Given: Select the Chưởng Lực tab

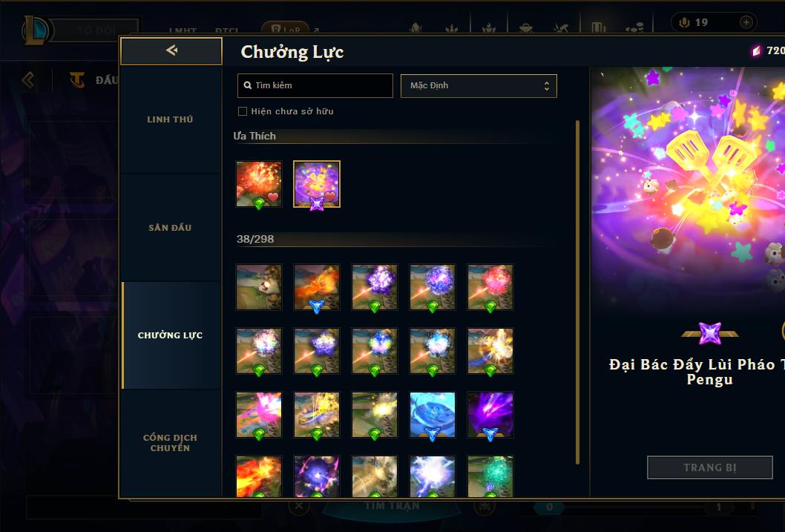Looking at the screenshot, I should tap(170, 335).
